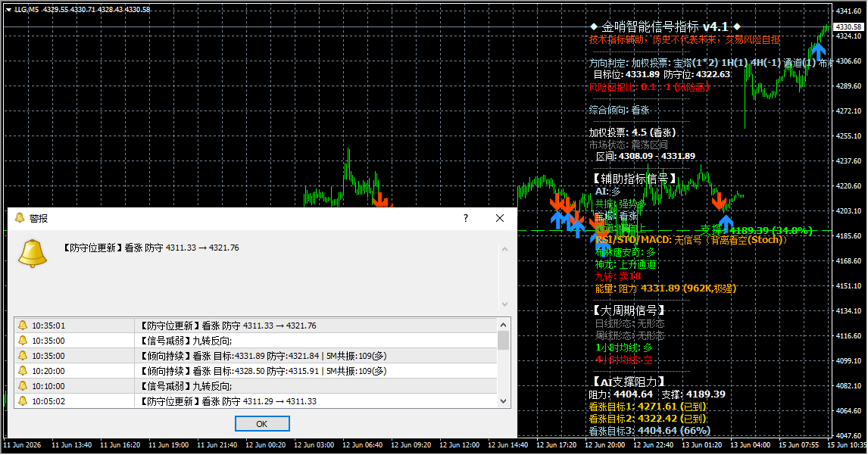Click red down arrow signal above 13 Jun 01:20
This screenshot has width=868, height=455.
point(719,201)
